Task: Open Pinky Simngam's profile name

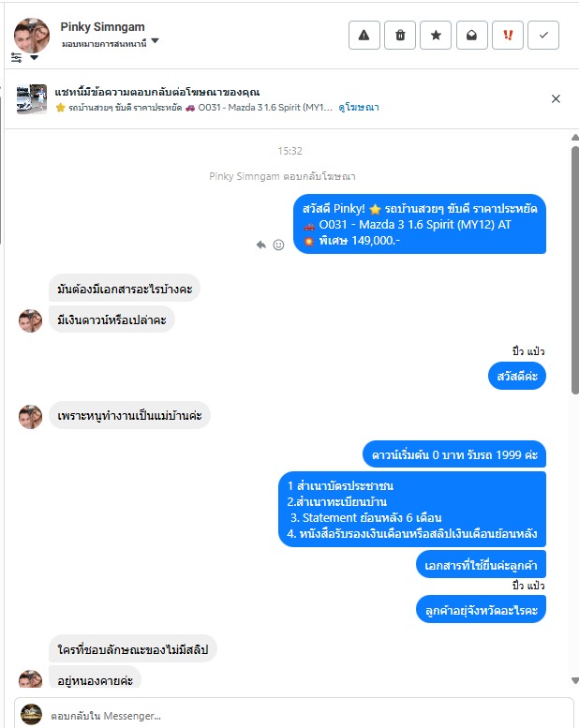Action: coord(103,27)
